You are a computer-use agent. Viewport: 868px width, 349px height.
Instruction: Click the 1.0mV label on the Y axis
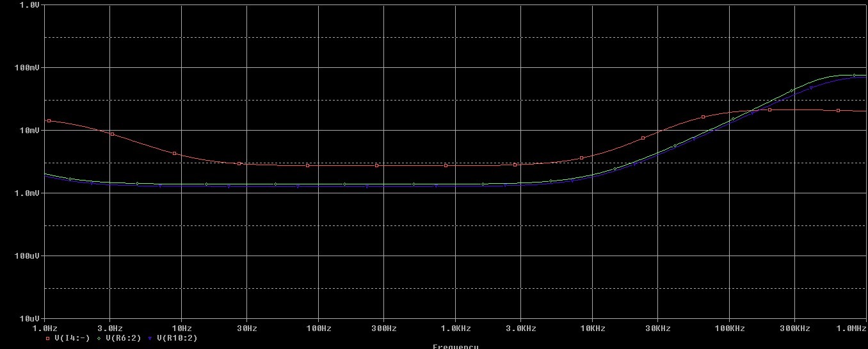coord(28,193)
